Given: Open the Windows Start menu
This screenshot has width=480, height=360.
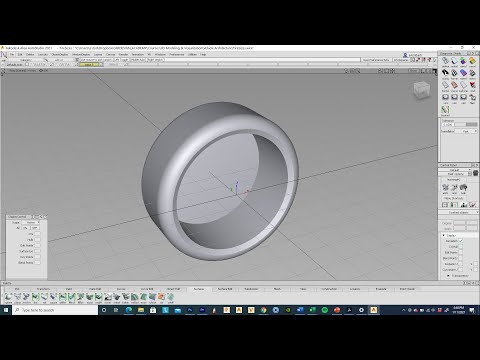Looking at the screenshot, I should click(x=6, y=310).
